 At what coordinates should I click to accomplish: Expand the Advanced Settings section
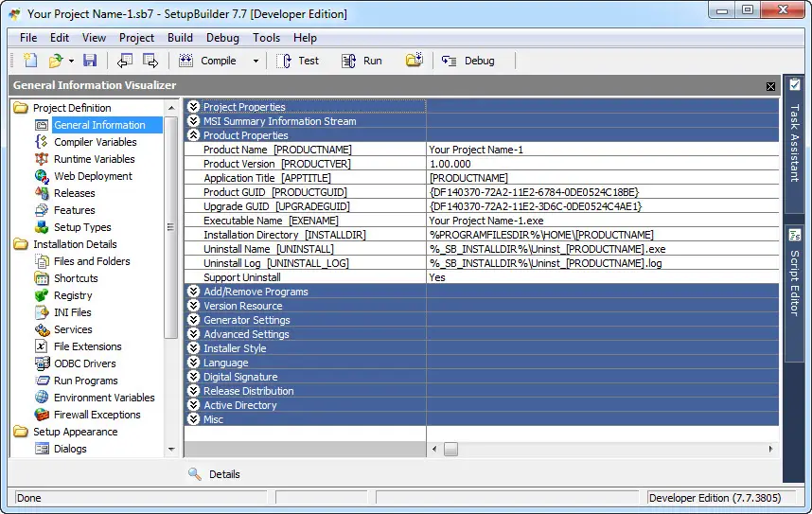point(194,334)
